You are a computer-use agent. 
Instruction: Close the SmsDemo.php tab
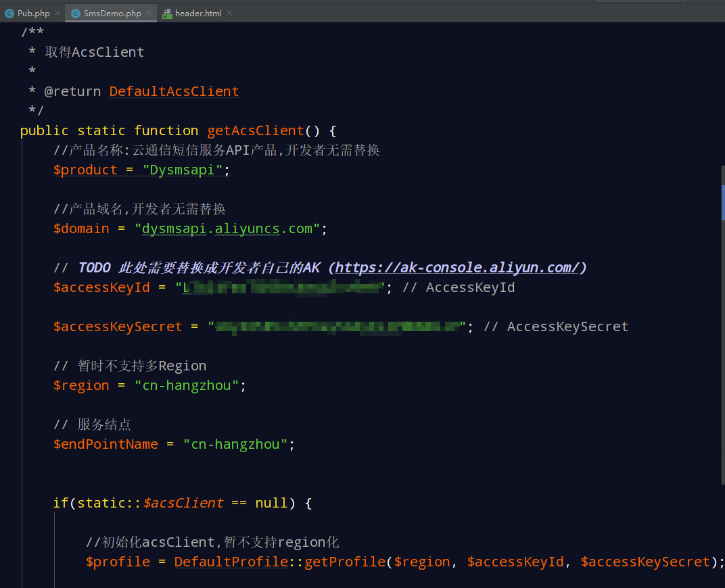point(148,13)
